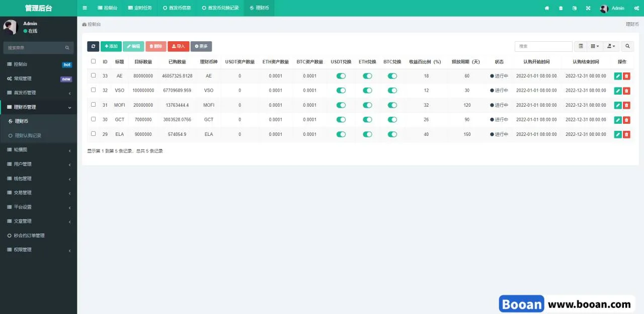The height and width of the screenshot is (314, 644).
Task: Toggle USDT exchange switch for VSO row
Action: point(341,91)
